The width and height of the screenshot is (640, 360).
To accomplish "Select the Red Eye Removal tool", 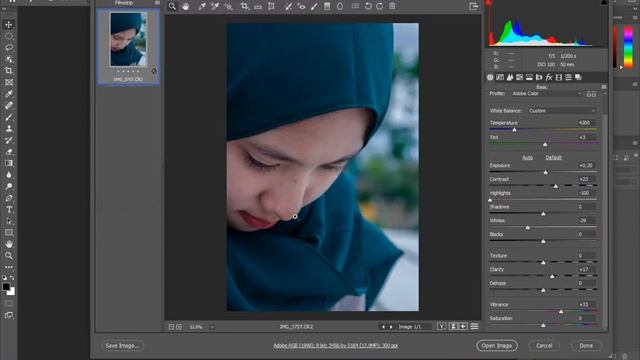I will (301, 6).
